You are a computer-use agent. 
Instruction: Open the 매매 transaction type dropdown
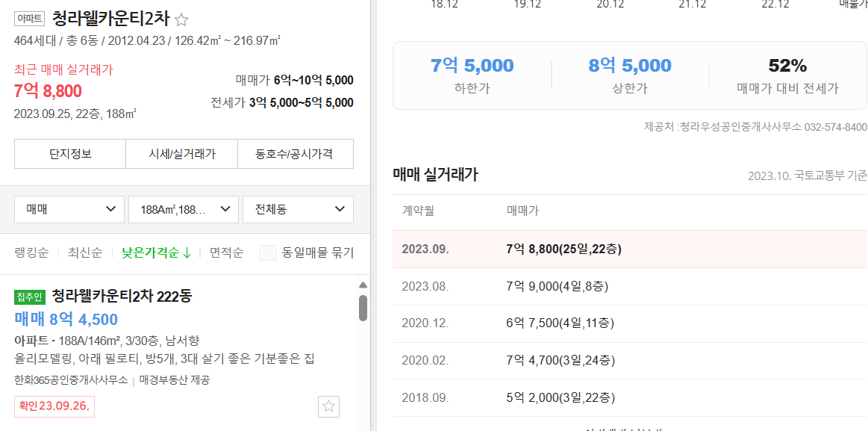[69, 210]
